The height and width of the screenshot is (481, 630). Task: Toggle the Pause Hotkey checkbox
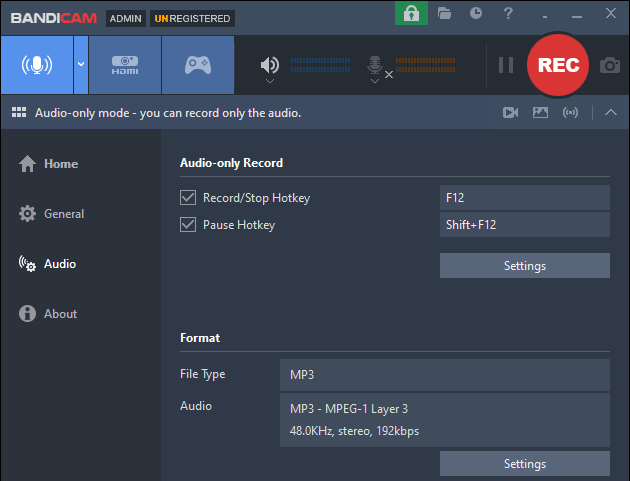[188, 225]
